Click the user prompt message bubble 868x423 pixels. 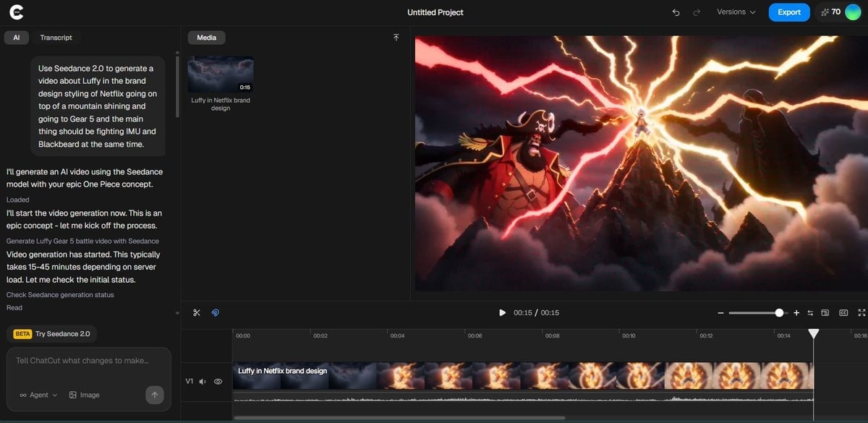[x=98, y=106]
